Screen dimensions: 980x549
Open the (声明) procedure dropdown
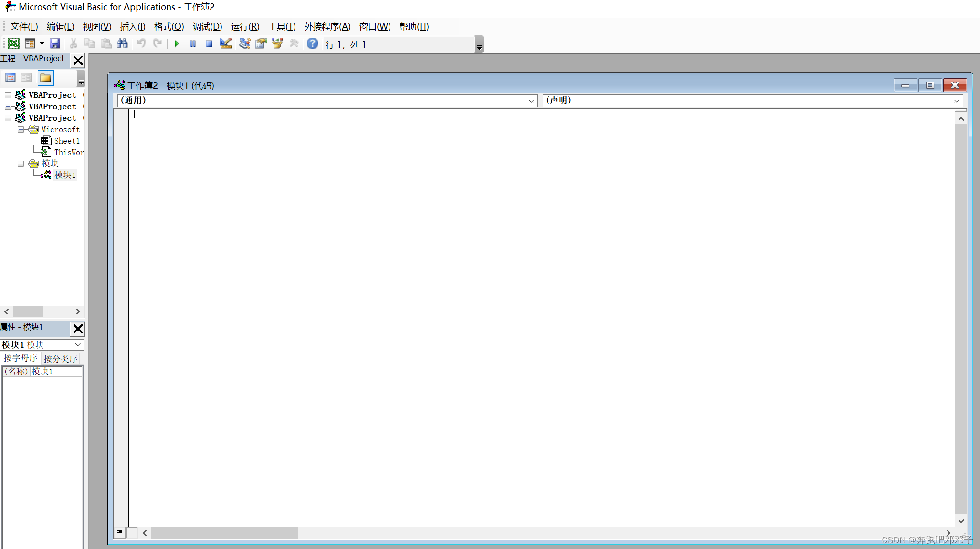pos(956,101)
